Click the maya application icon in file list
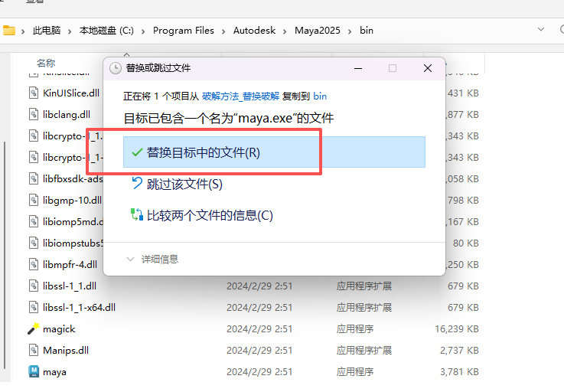564x392 pixels. [x=34, y=371]
